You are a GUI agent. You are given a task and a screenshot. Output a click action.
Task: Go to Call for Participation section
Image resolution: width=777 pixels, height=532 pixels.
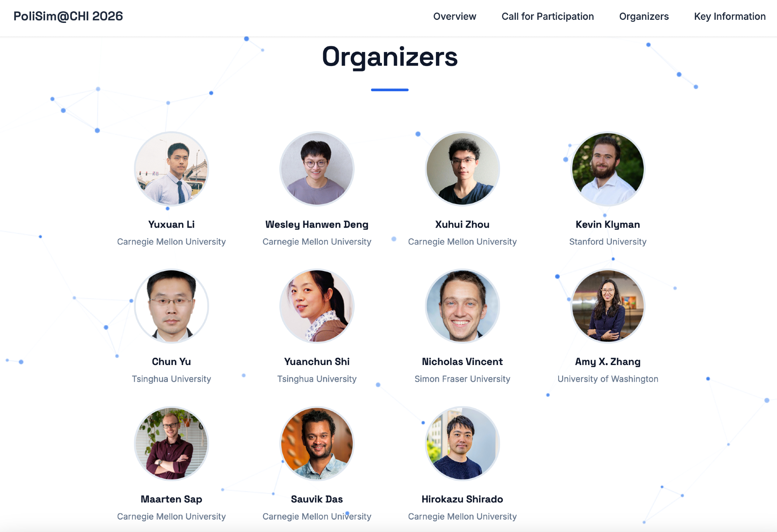pyautogui.click(x=547, y=16)
